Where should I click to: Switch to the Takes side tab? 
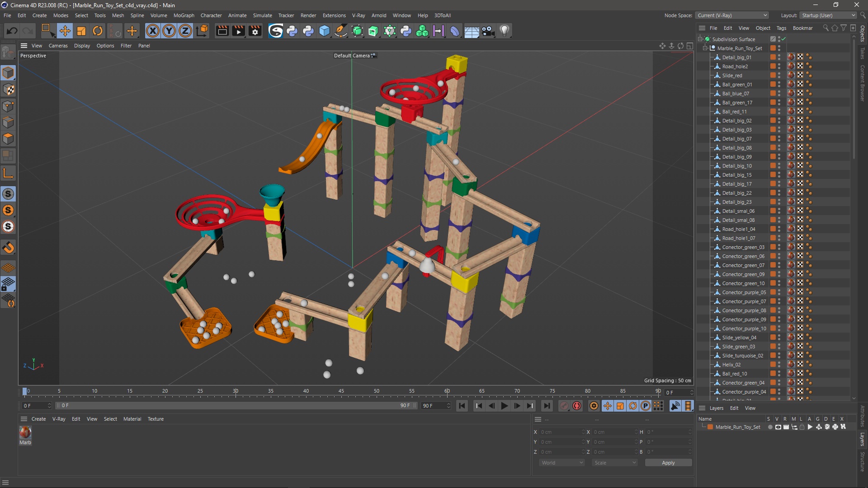point(863,53)
